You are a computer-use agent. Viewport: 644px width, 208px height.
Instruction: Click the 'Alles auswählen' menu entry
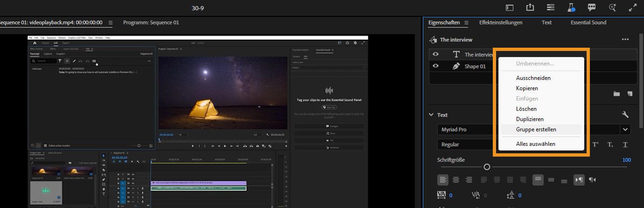click(x=535, y=144)
